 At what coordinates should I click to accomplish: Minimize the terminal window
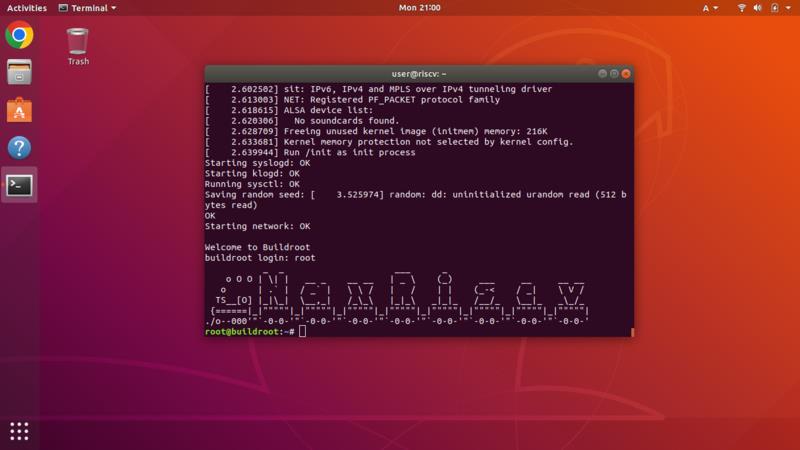[602, 74]
